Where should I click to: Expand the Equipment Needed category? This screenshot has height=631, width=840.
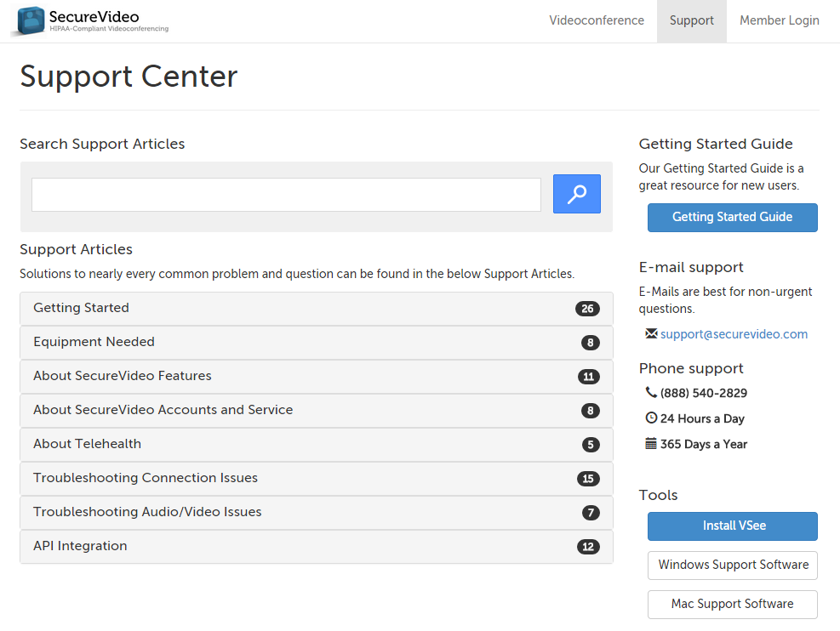(x=316, y=343)
